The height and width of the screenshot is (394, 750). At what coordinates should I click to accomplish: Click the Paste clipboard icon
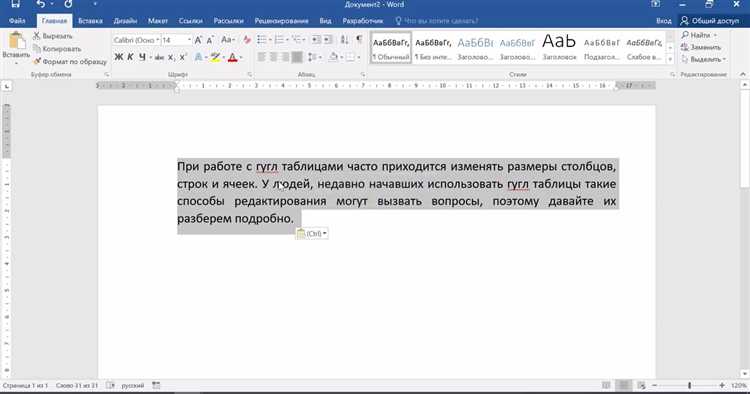[x=16, y=41]
